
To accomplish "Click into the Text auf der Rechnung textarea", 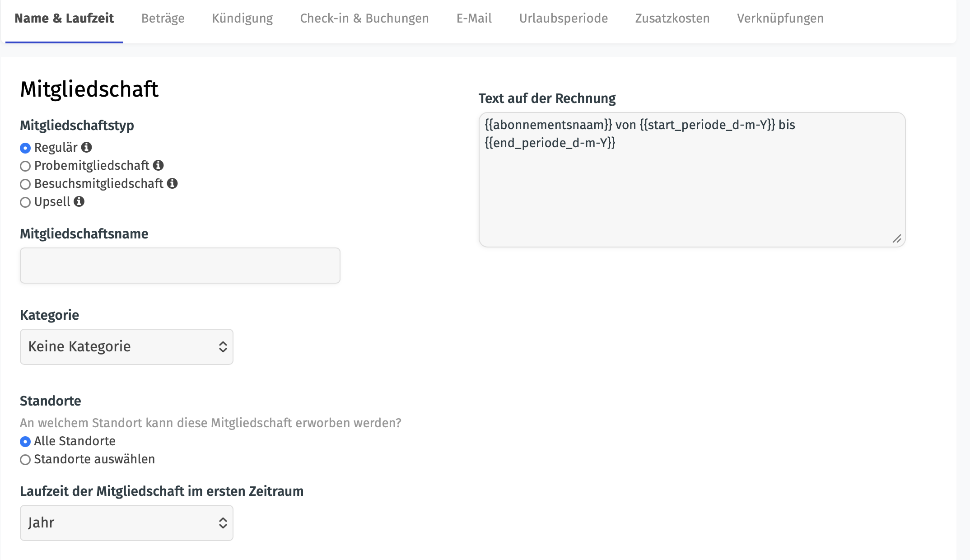I will click(692, 180).
